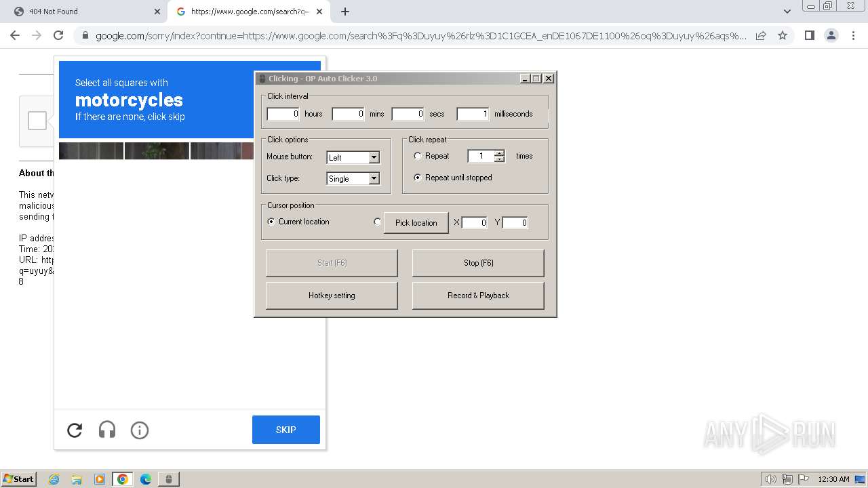Open Chrome profile menu
The height and width of the screenshot is (488, 868).
point(831,35)
